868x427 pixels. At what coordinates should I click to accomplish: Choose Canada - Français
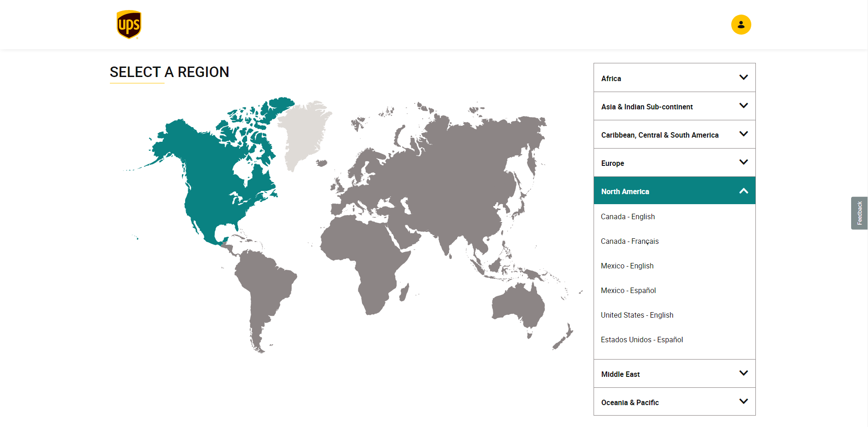(630, 241)
